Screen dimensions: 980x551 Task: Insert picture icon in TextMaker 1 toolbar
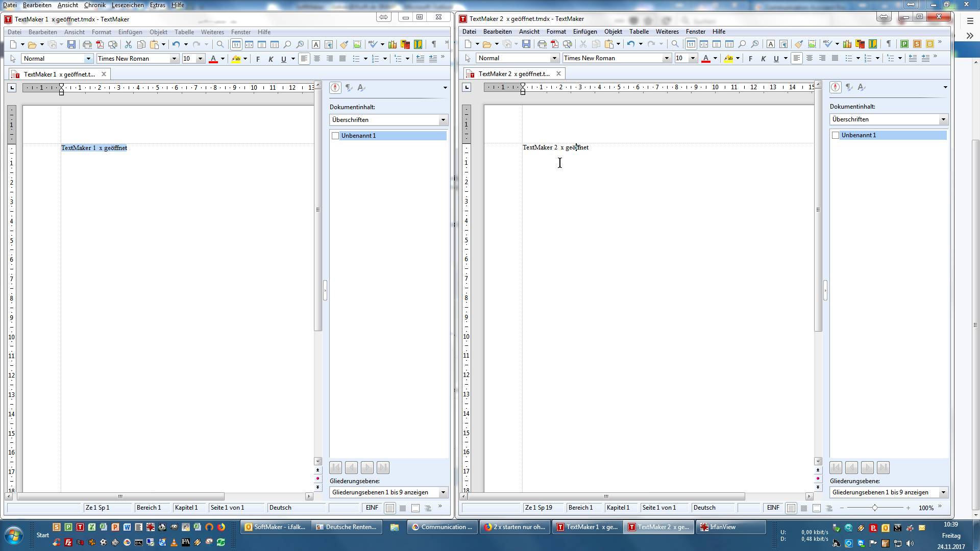pos(357,44)
